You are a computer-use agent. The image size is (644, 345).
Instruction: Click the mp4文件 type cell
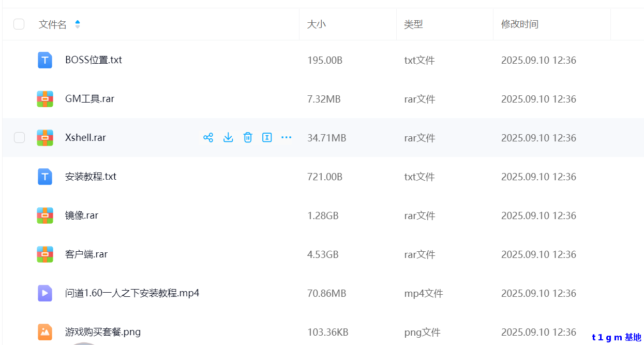(x=424, y=293)
